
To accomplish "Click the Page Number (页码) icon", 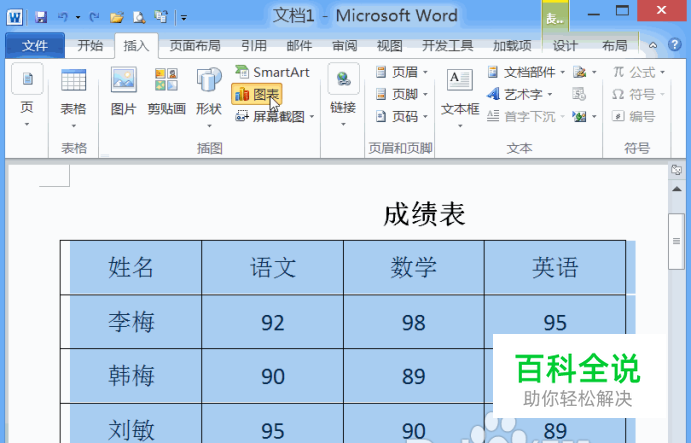I will coord(381,116).
